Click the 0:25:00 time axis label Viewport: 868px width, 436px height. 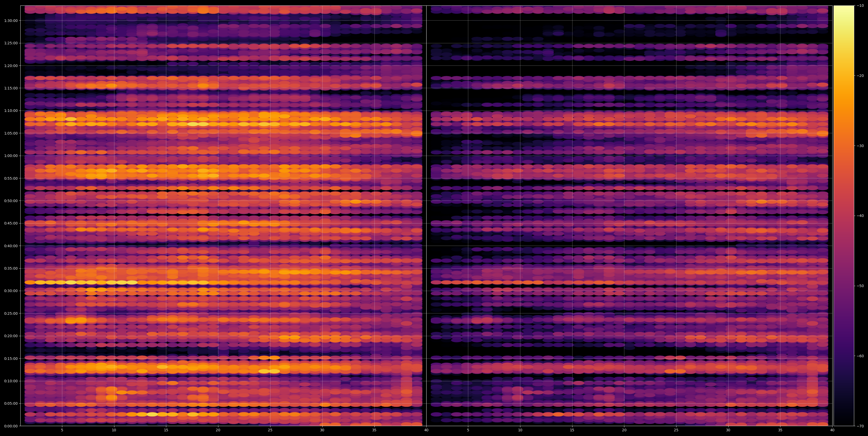click(11, 313)
